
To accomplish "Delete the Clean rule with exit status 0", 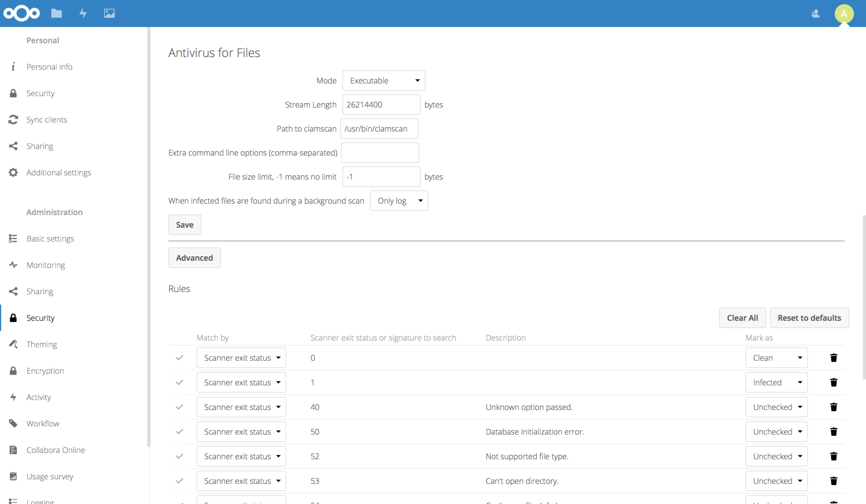I will tap(833, 357).
